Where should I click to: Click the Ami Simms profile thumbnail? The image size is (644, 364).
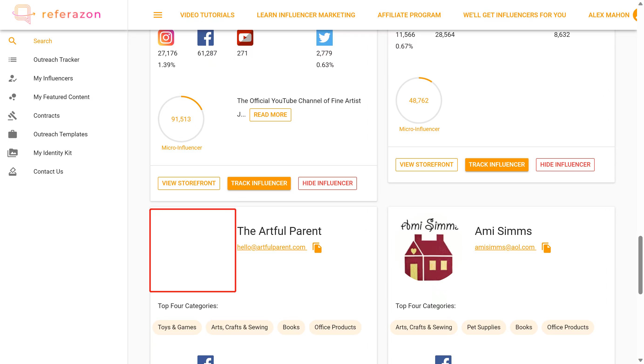(x=429, y=249)
